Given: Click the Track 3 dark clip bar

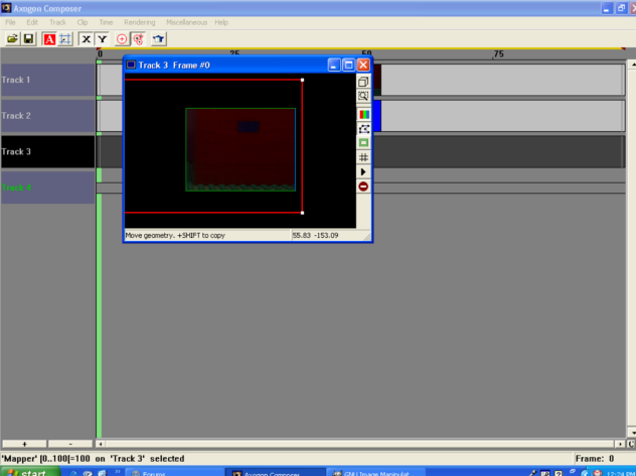Looking at the screenshot, I should click(499, 152).
